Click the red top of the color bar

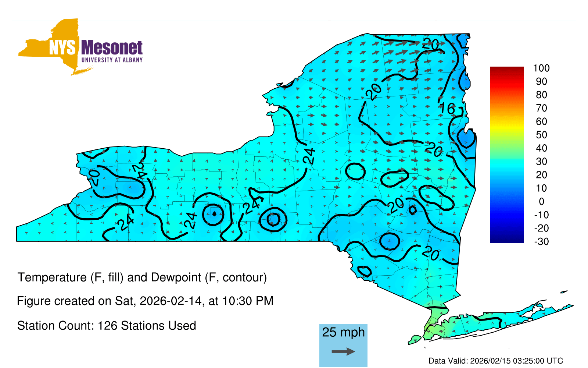(506, 71)
